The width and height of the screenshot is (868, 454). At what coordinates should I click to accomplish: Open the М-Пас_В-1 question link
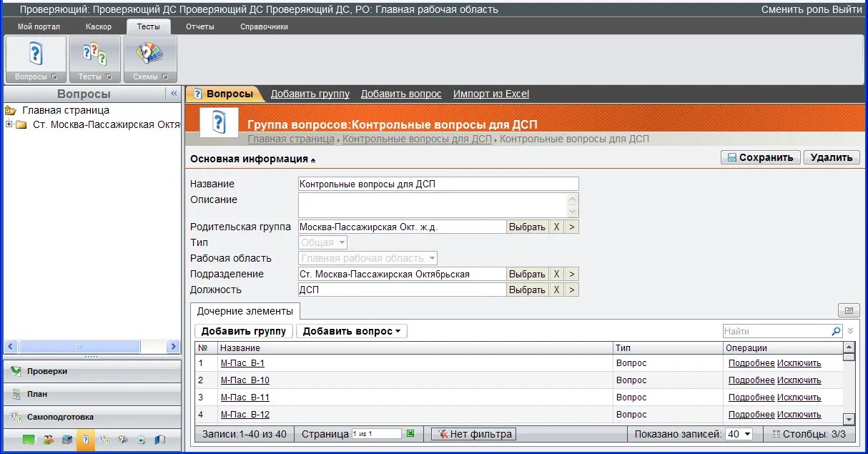pos(242,363)
